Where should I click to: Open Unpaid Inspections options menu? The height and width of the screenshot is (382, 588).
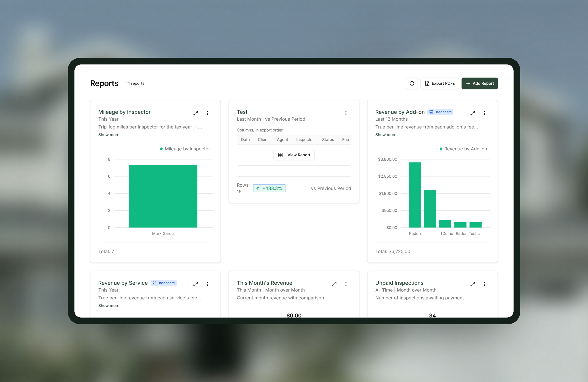(484, 284)
